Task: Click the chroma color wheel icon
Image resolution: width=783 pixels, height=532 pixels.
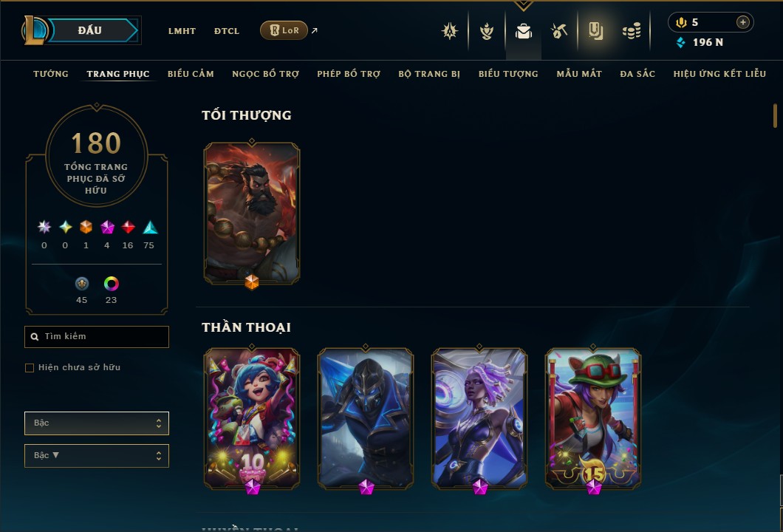Action: click(x=111, y=284)
